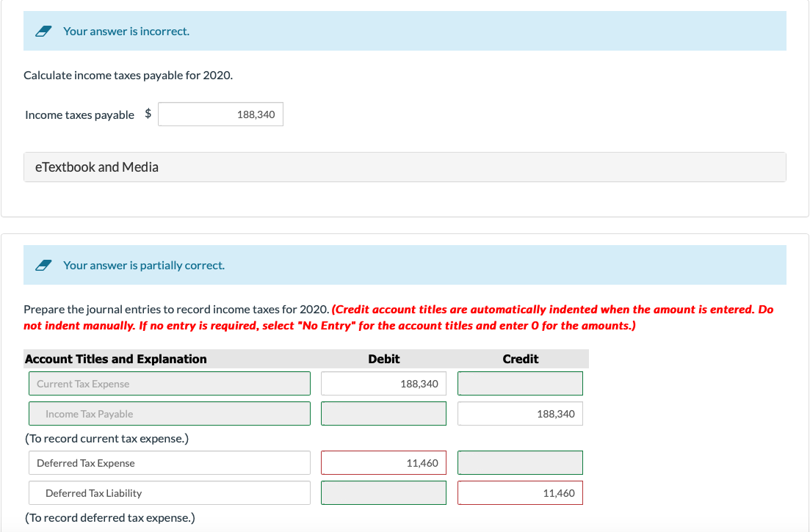
Task: Click the Credit column header
Action: click(x=520, y=358)
